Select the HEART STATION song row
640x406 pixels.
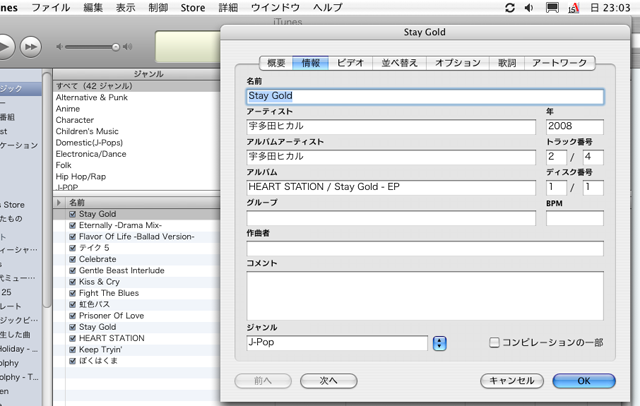pyautogui.click(x=137, y=338)
